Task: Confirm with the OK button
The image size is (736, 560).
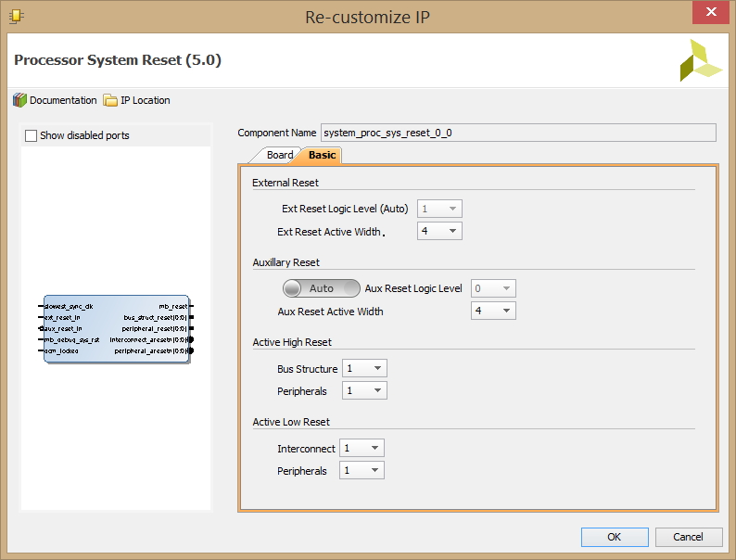Action: coord(615,537)
